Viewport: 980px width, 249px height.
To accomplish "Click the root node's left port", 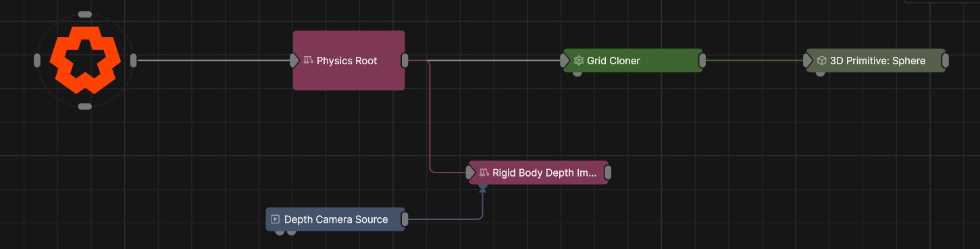I will coord(37,60).
